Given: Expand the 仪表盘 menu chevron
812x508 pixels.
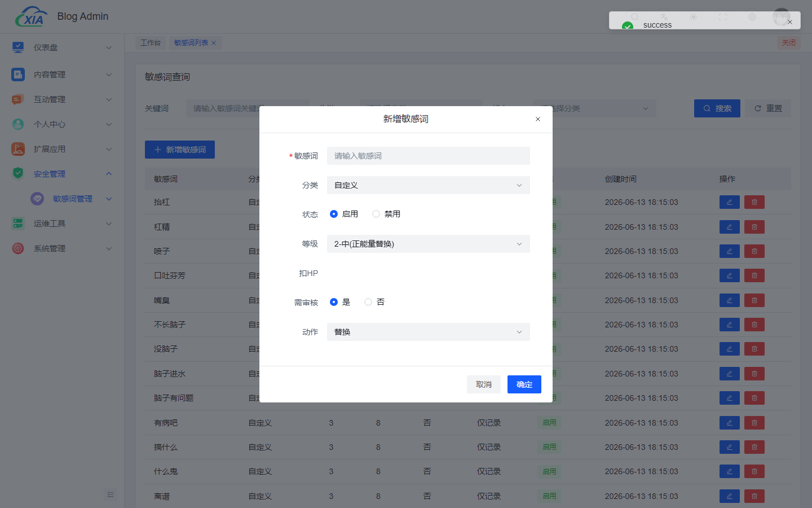Looking at the screenshot, I should tap(109, 47).
